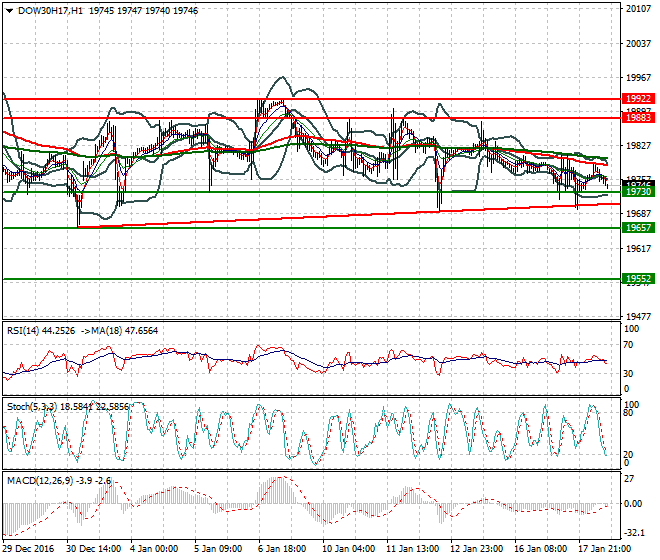Click the MA(18) 47.6564 label
The image size is (660, 560).
coord(125,331)
